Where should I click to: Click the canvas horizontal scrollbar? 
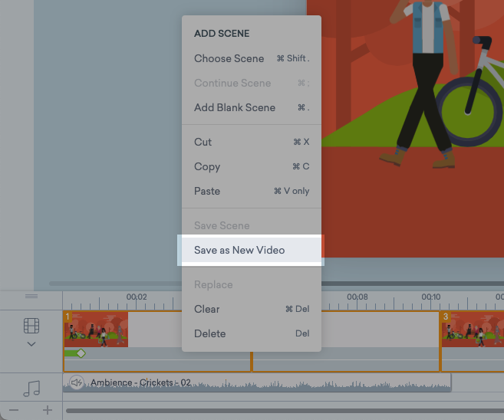[x=413, y=284]
